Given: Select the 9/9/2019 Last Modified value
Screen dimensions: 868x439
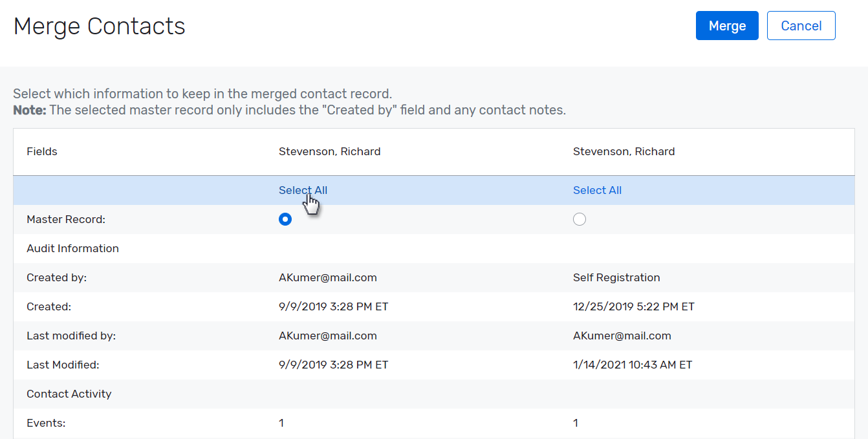Looking at the screenshot, I should (334, 365).
